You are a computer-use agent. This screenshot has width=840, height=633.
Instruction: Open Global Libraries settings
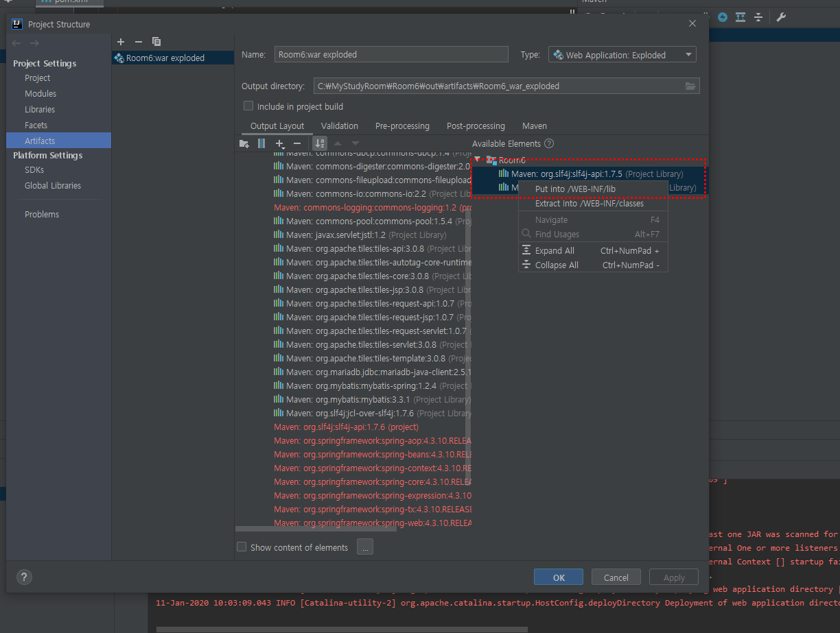tap(53, 185)
